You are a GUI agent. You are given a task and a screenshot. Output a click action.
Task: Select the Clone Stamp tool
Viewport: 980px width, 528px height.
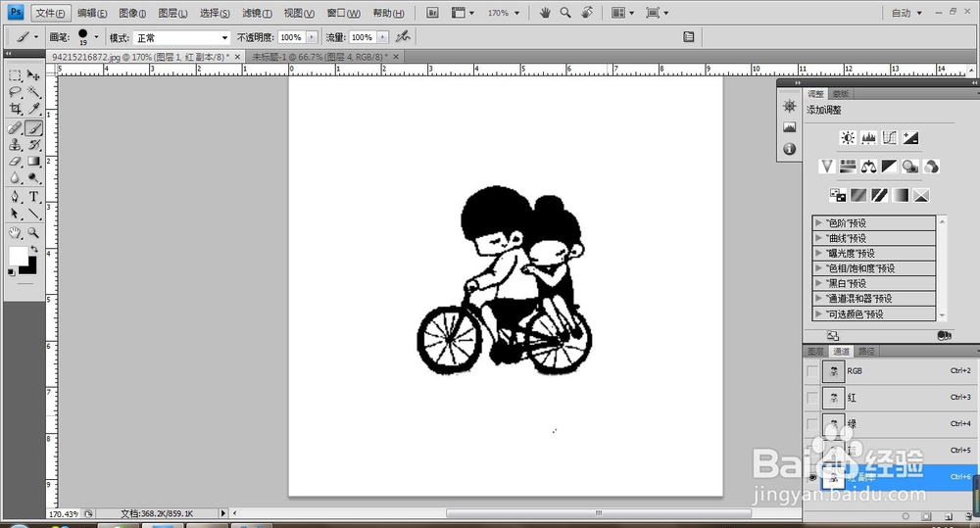pyautogui.click(x=15, y=145)
